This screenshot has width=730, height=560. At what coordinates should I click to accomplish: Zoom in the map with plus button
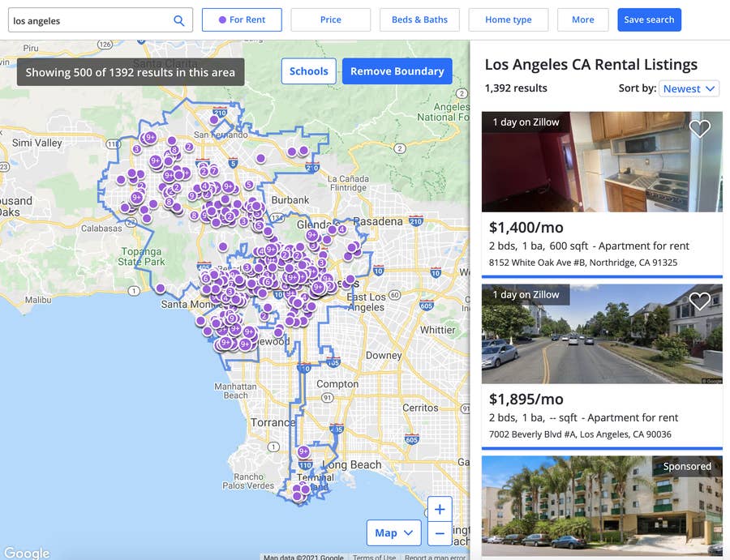click(440, 509)
